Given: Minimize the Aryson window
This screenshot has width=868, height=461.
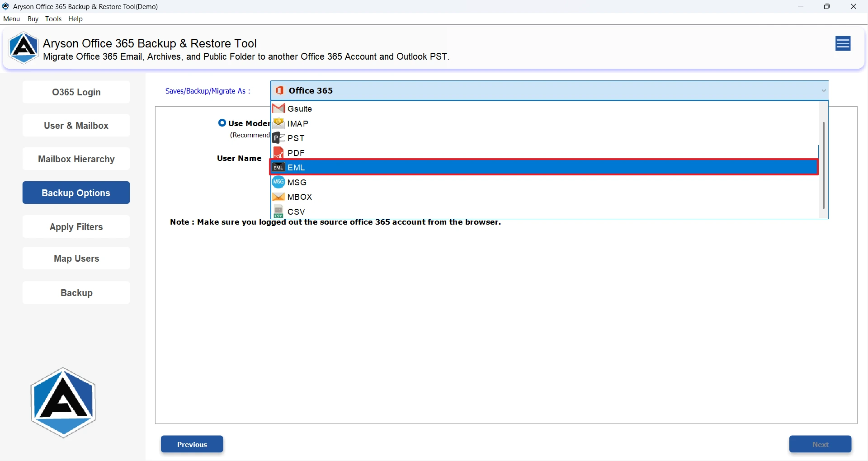Looking at the screenshot, I should pos(801,6).
